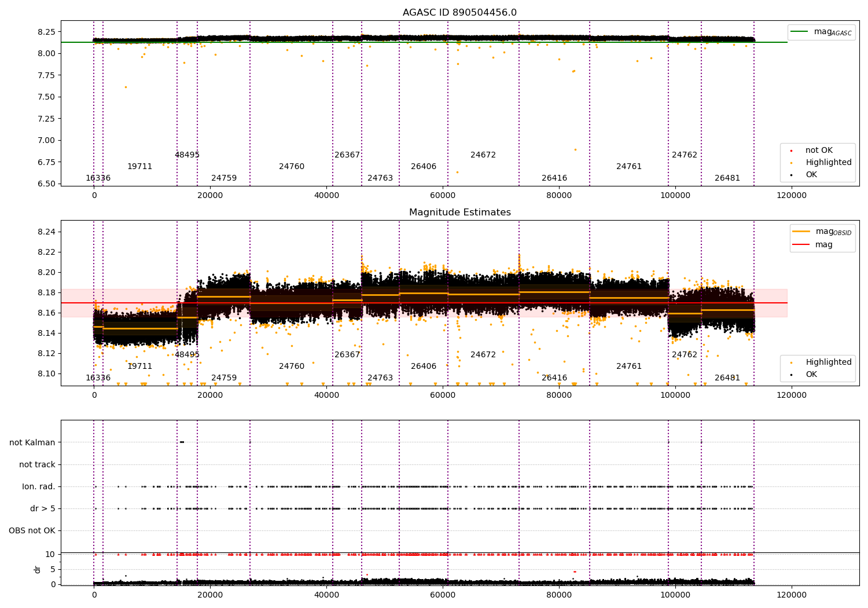868x608 pixels.
Task: Click obsid label 26481 in top panel
Action: (x=727, y=178)
